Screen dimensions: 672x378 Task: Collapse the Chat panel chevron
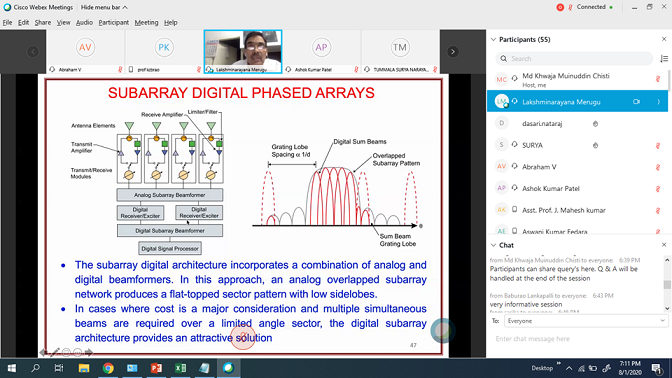[493, 245]
